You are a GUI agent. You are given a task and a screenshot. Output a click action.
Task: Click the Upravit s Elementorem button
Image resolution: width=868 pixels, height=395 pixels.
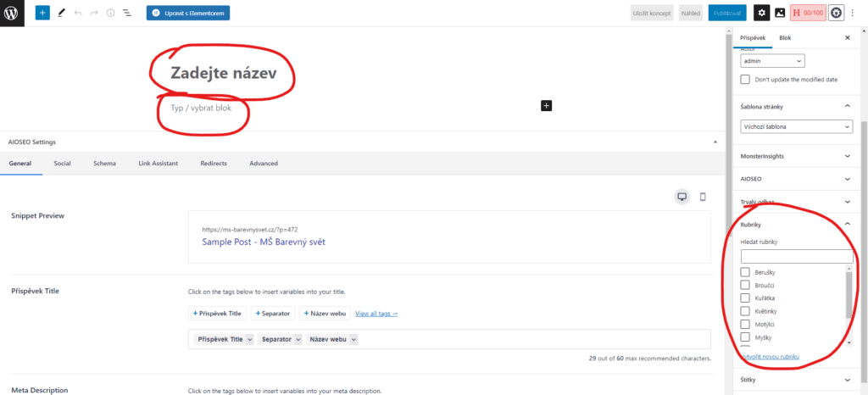pos(187,14)
